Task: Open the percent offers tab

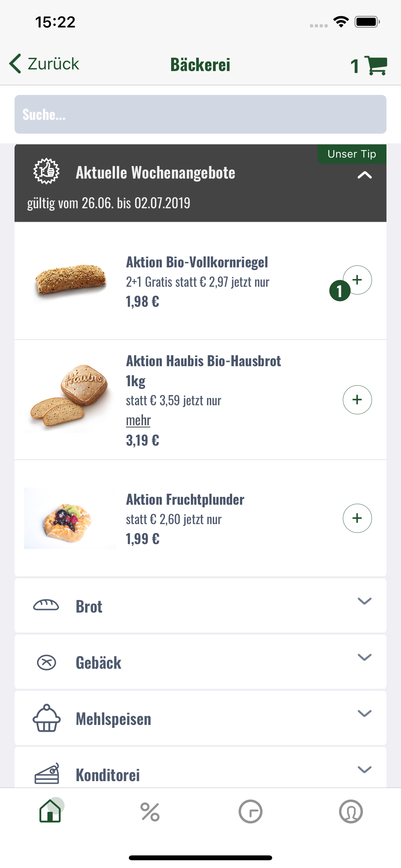Action: (150, 811)
